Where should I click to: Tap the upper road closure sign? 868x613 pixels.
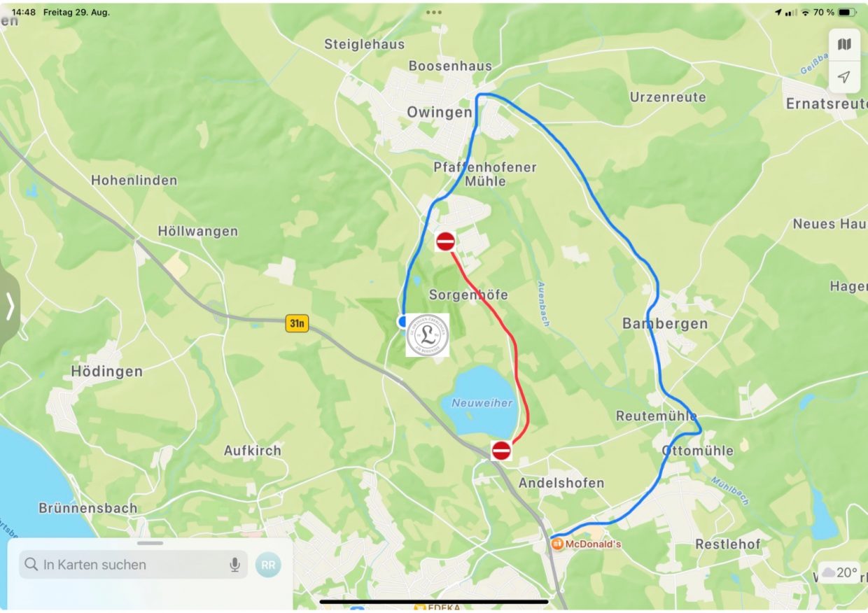click(x=445, y=242)
